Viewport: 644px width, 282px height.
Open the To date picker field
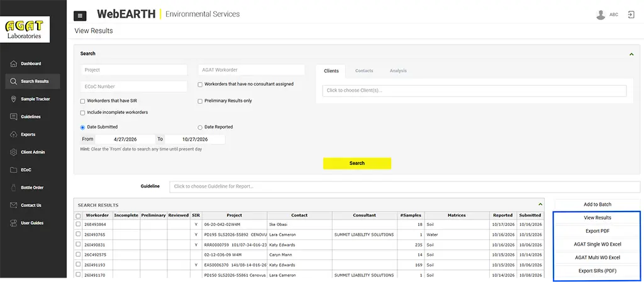(x=195, y=139)
